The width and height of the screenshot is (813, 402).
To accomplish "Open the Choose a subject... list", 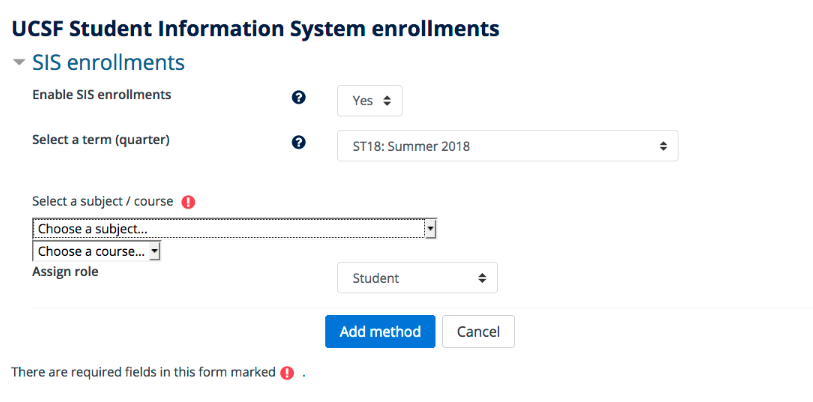I will pyautogui.click(x=234, y=229).
